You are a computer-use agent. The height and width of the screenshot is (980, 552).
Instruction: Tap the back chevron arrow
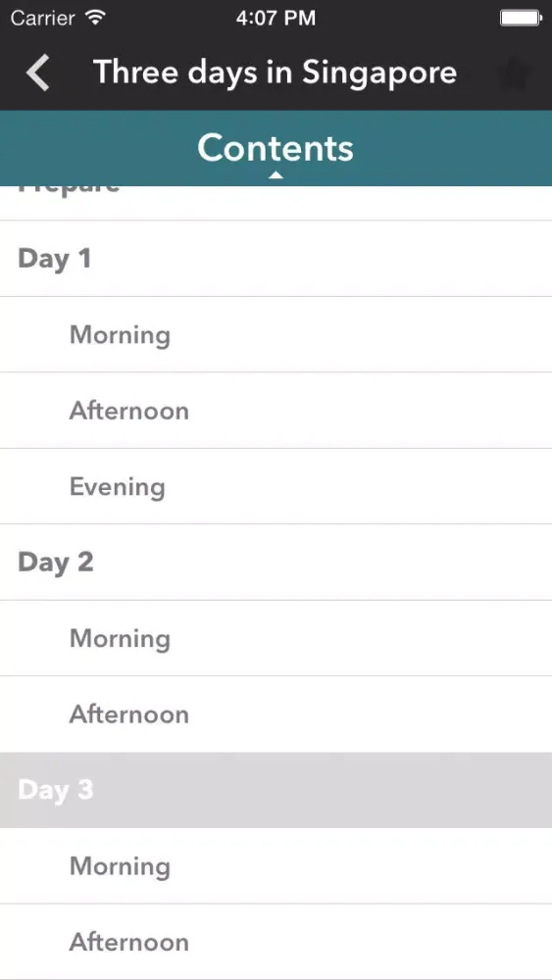(37, 73)
